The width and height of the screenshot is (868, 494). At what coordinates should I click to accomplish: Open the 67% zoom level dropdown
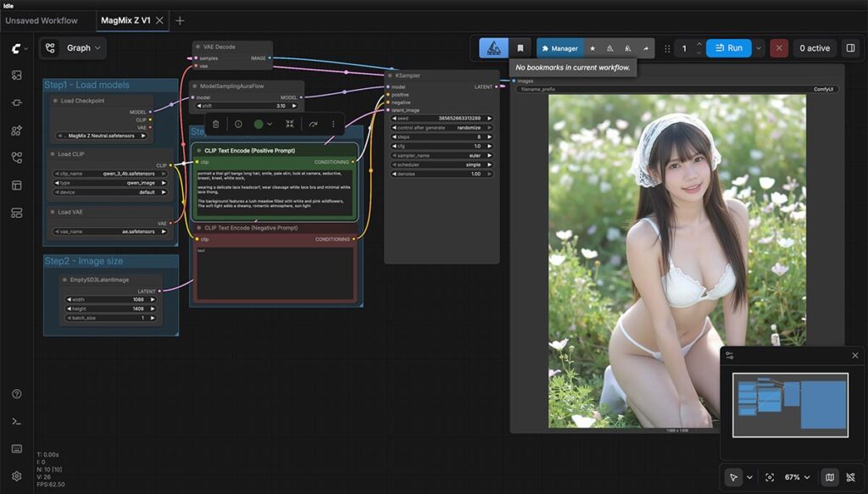pos(797,477)
